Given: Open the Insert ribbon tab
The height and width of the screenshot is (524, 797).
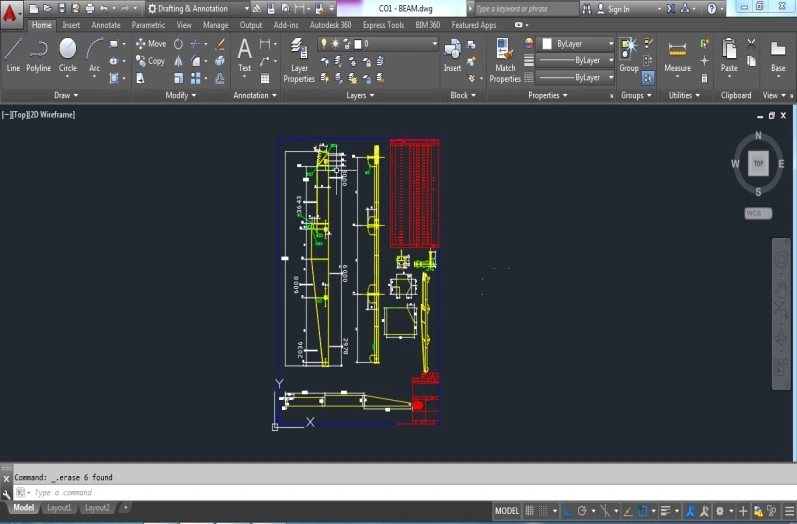Looking at the screenshot, I should point(71,25).
